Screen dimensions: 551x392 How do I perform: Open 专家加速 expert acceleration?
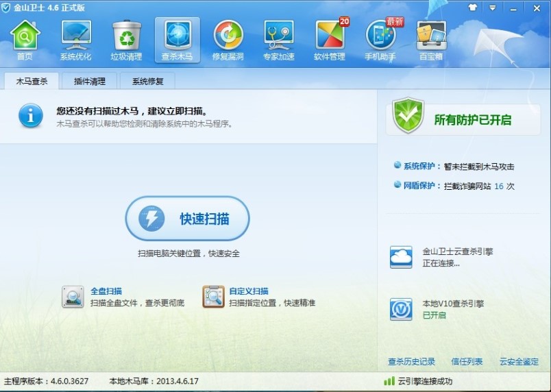coord(279,40)
